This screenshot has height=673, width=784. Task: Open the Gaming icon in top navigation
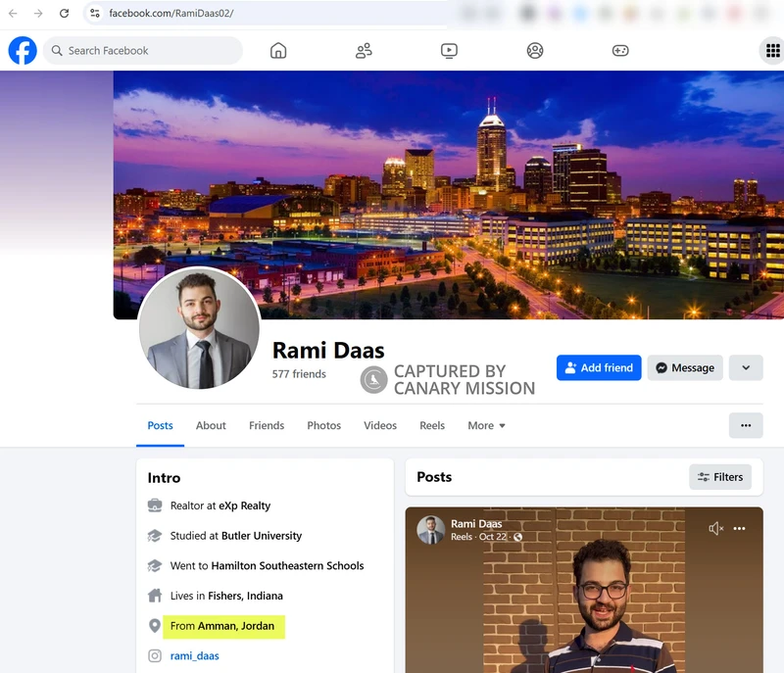pos(619,50)
